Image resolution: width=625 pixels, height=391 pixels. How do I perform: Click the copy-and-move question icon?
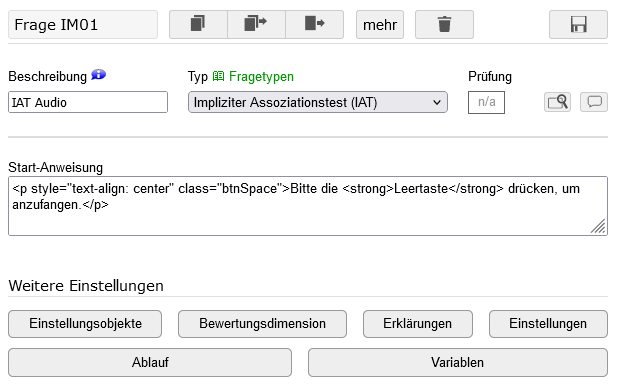pos(256,24)
